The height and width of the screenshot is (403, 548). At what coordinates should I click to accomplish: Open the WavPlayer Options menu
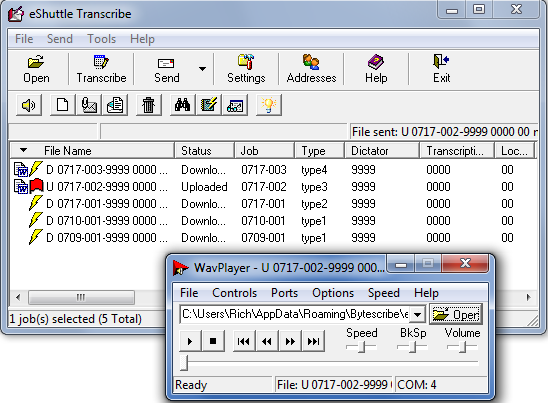click(x=333, y=293)
